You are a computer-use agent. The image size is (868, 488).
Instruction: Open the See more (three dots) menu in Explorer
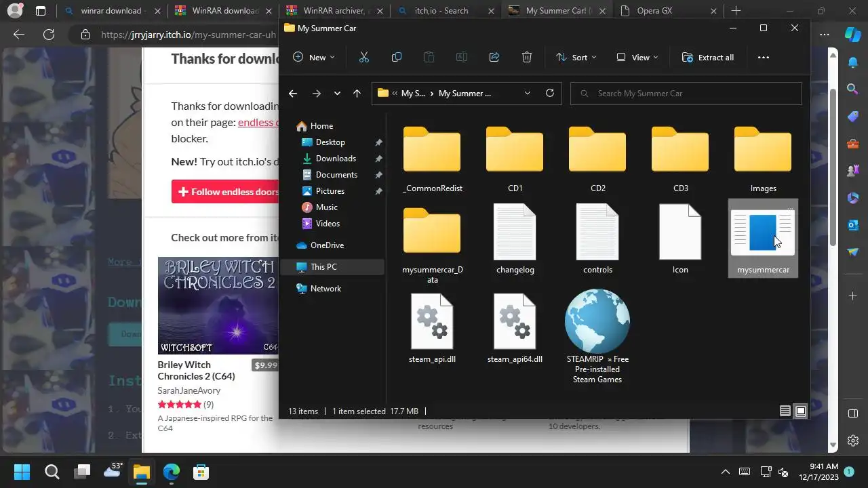[x=764, y=58]
